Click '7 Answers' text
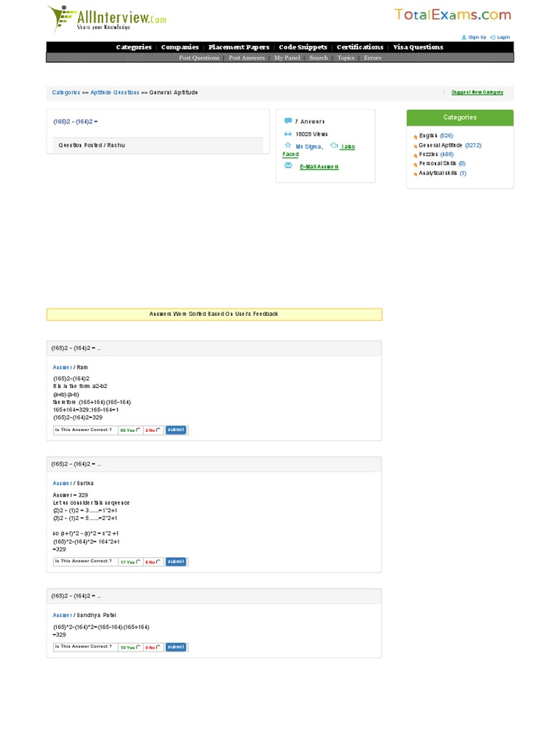 [x=309, y=122]
